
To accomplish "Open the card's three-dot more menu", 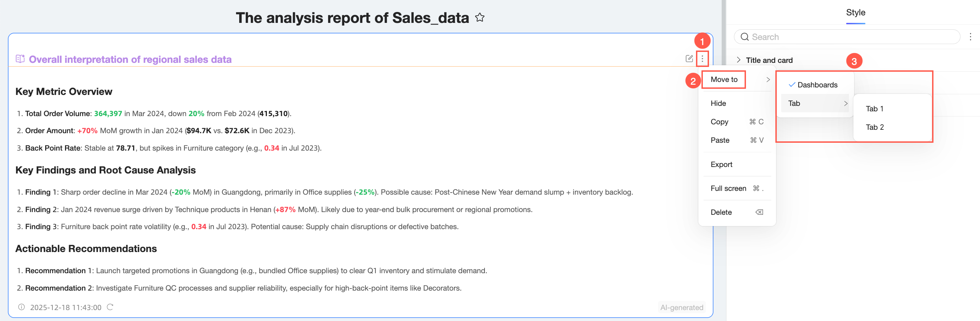I will (x=702, y=58).
